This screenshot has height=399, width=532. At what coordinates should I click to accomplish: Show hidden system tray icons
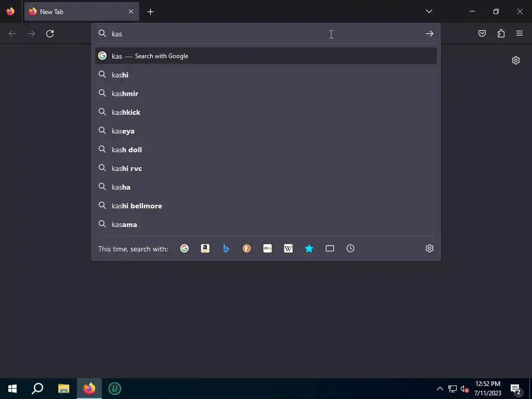tap(440, 389)
